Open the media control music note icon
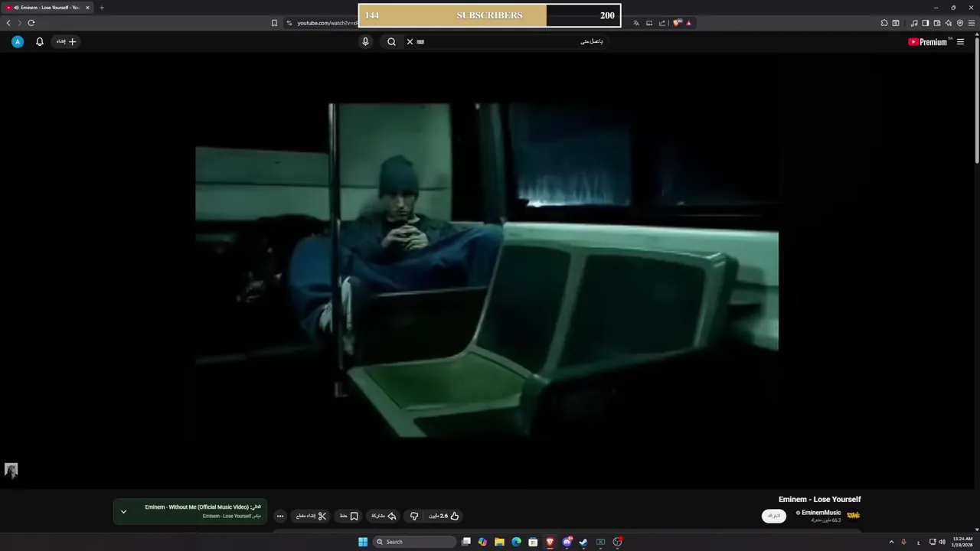Image resolution: width=980 pixels, height=551 pixels. coord(914,23)
